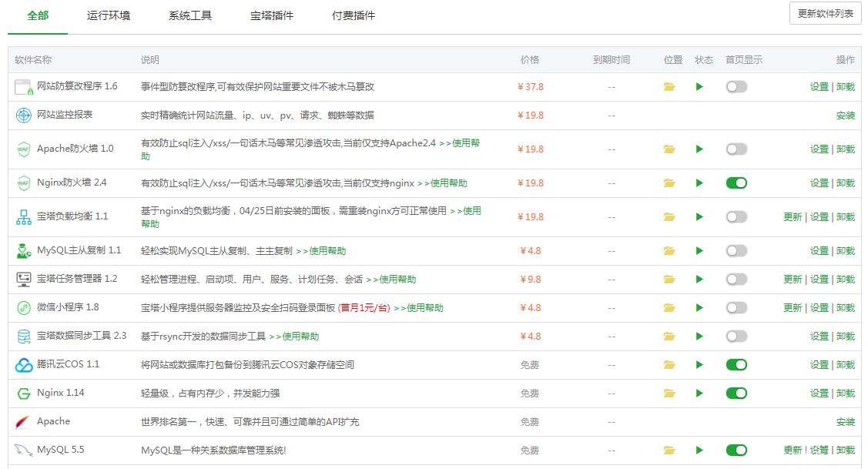Click play status icon for 腾讯云COS 1.1
868x469 pixels.
[699, 365]
